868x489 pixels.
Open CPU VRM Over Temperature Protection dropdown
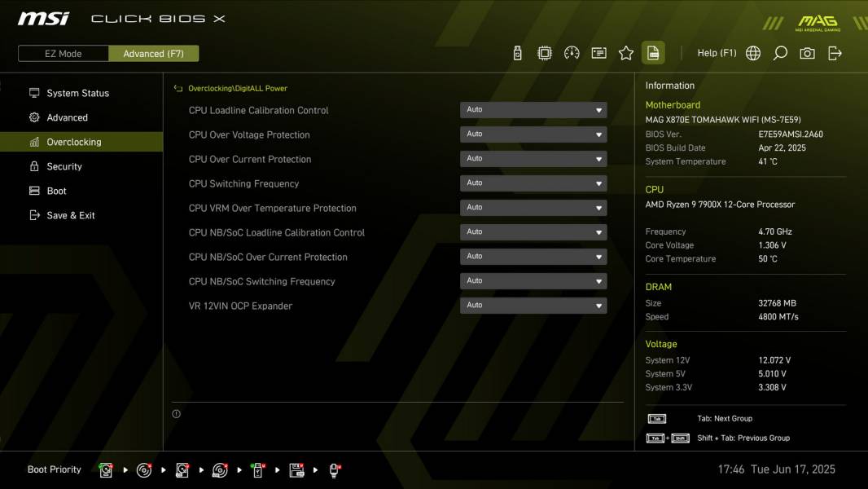tap(533, 207)
